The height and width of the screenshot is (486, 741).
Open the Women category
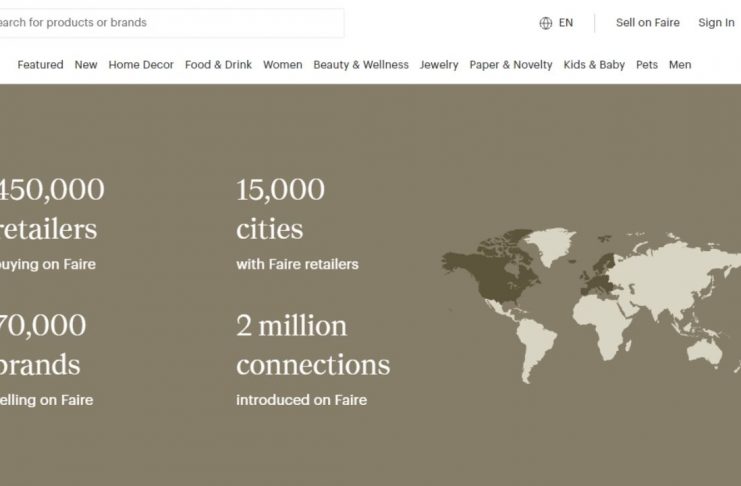click(283, 65)
